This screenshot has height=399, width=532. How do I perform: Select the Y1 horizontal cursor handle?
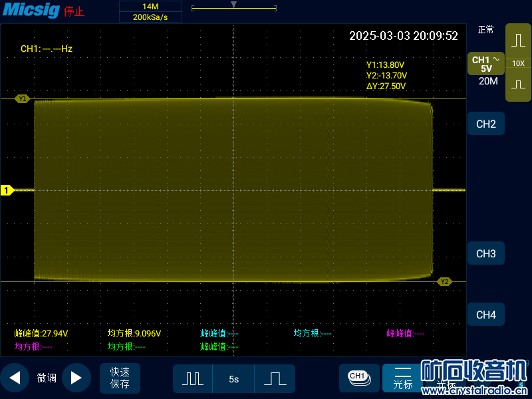point(23,98)
